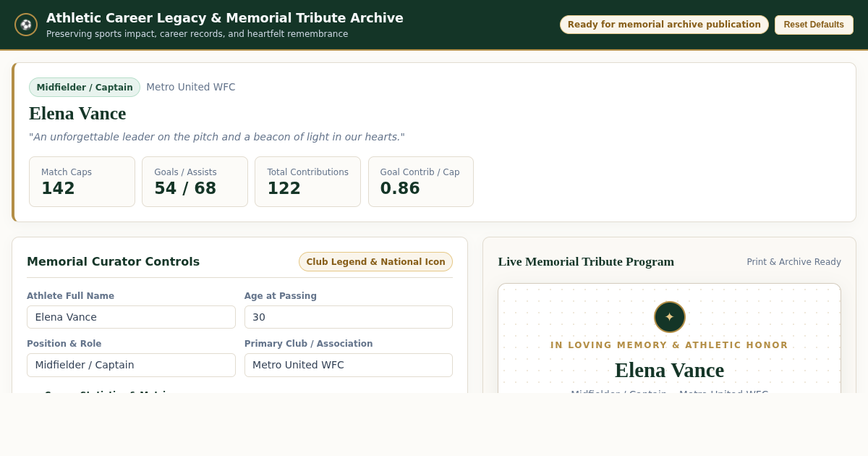
Task: Focus the Athlete Full Name field
Action: (131, 317)
